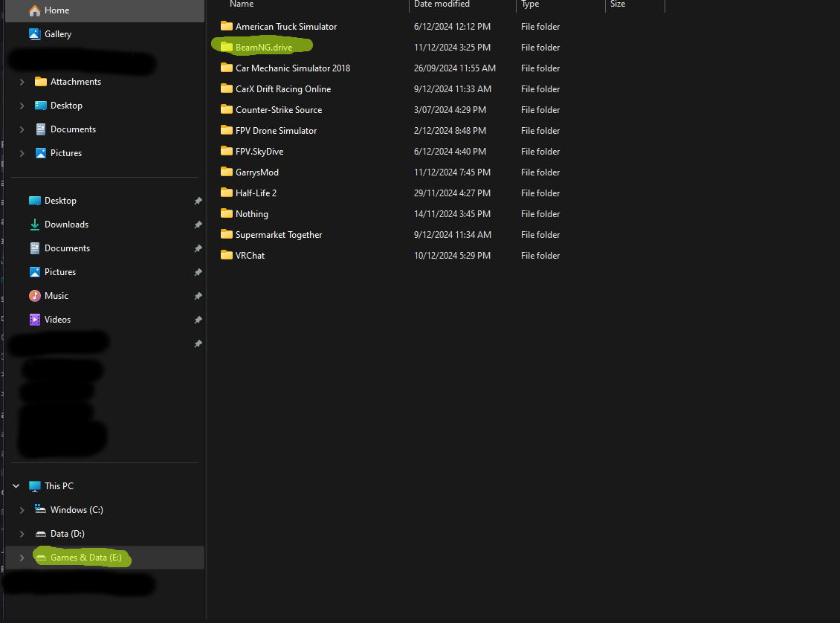840x623 pixels.
Task: Open pinned Documents in quick access
Action: pos(67,248)
